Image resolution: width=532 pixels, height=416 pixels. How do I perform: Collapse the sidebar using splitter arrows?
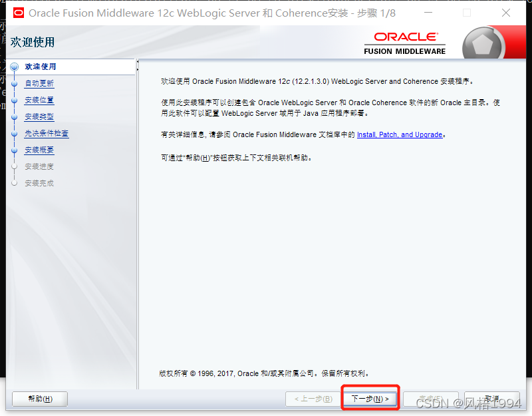[x=138, y=65]
